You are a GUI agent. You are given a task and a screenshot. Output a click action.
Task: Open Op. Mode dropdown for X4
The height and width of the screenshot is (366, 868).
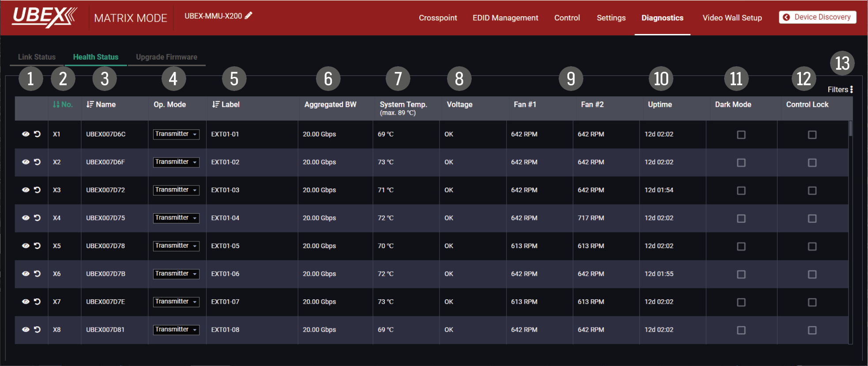tap(176, 218)
